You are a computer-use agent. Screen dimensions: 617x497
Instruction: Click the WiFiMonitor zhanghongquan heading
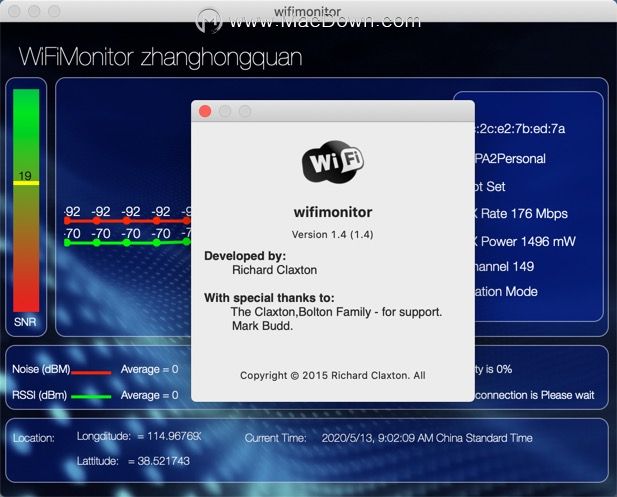pyautogui.click(x=161, y=57)
